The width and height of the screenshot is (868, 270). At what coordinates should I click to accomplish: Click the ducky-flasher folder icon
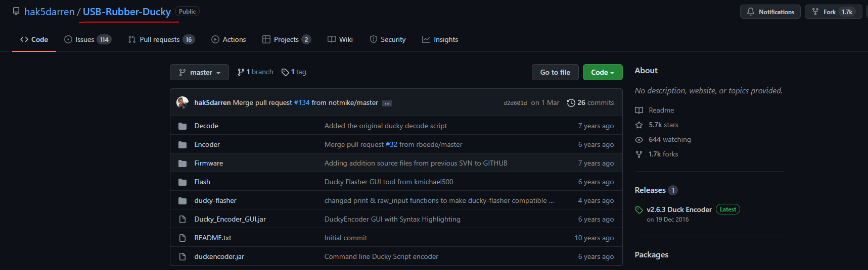pos(182,200)
